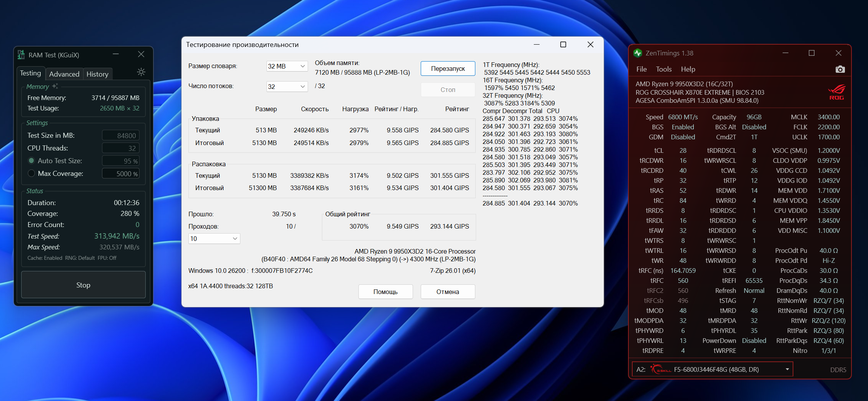Close the RAM Test window
The image size is (868, 401).
coord(141,54)
